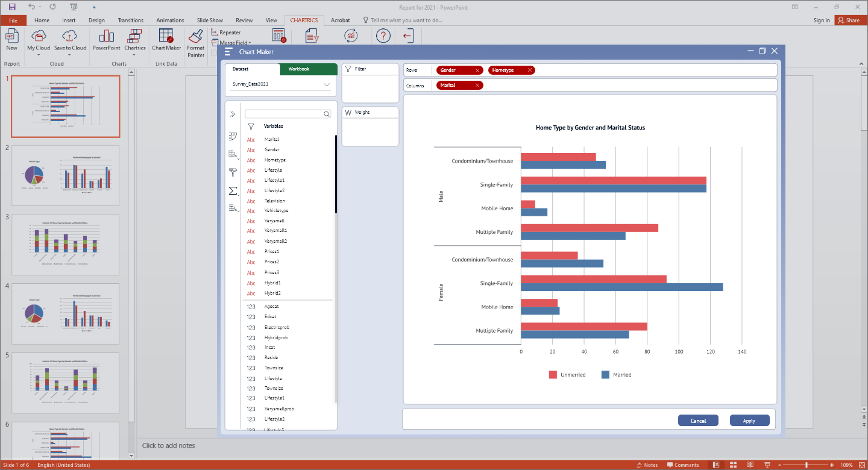Screen dimensions: 868x470
Task: Open the Chart Maker hamburger menu
Action: click(228, 52)
